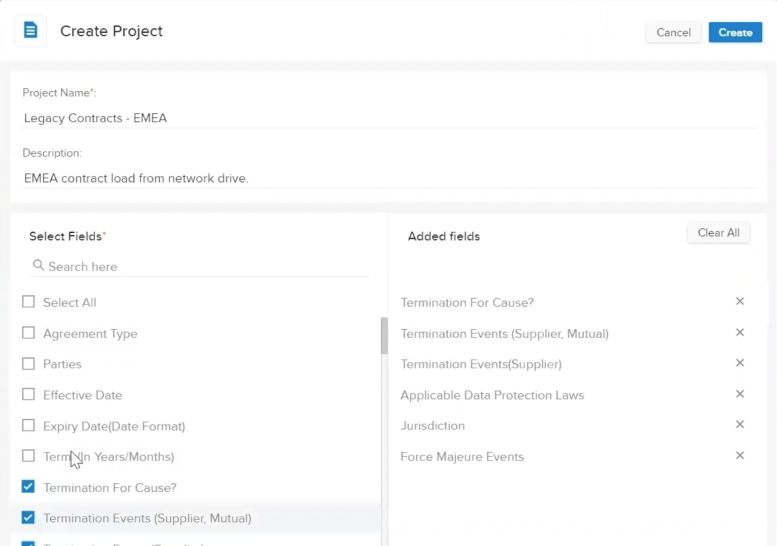This screenshot has width=777, height=546.
Task: Check the Select All checkbox
Action: pyautogui.click(x=28, y=302)
